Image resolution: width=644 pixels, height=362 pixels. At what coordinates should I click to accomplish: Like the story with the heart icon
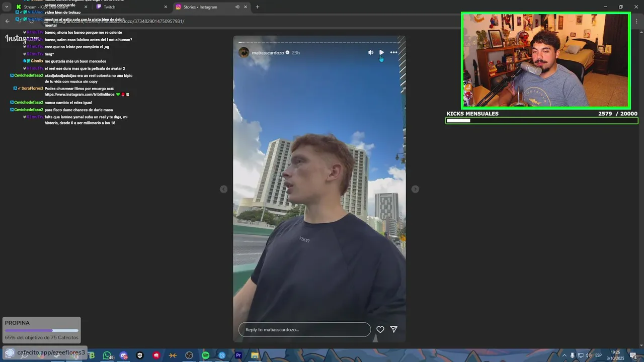[x=380, y=329]
